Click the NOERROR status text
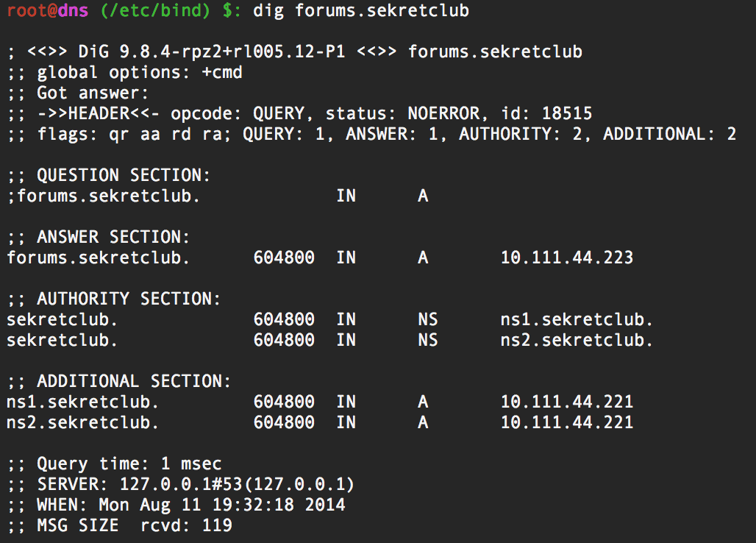Viewport: 756px width, 543px height. pyautogui.click(x=444, y=113)
